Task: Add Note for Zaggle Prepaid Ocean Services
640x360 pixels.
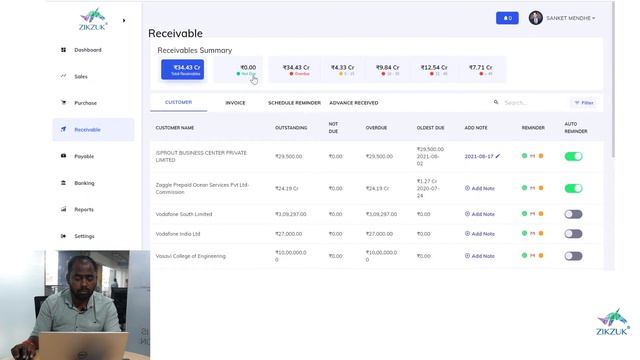Action: 480,188
